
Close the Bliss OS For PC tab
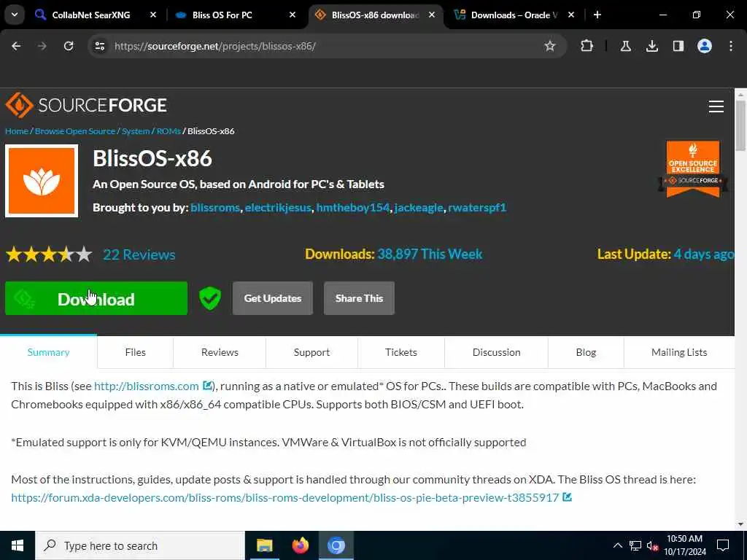click(x=292, y=15)
